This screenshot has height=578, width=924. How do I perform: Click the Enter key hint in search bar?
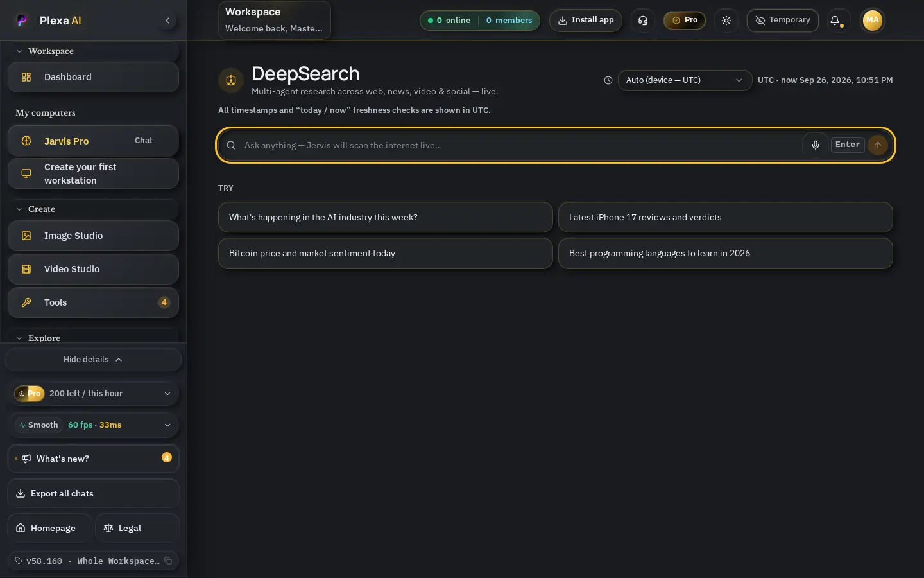[x=848, y=144]
